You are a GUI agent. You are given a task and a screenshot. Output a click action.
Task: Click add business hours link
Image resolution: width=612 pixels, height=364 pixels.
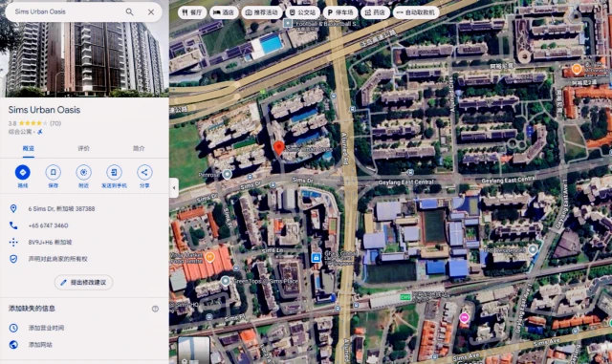[46, 328]
